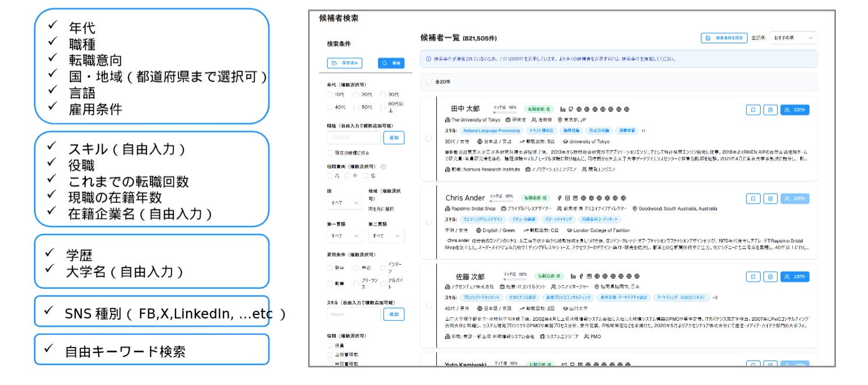Bookmark candidate 佐藤 次郎

[x=753, y=276]
